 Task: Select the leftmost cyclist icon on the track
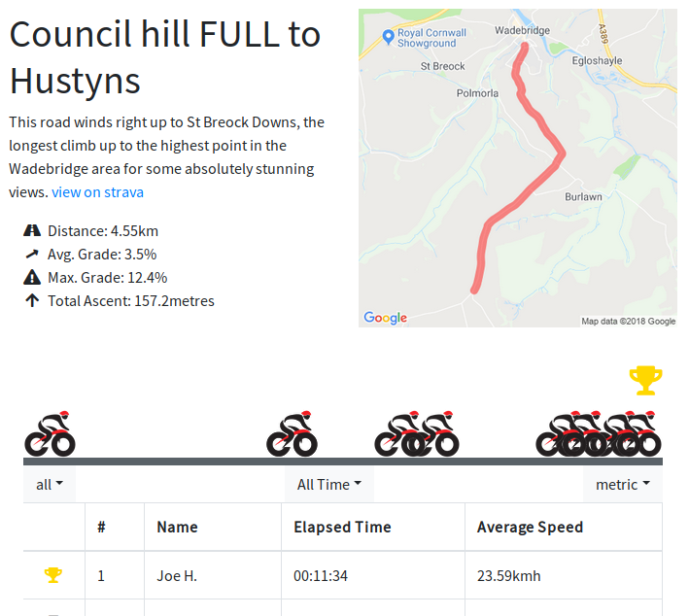[50, 433]
